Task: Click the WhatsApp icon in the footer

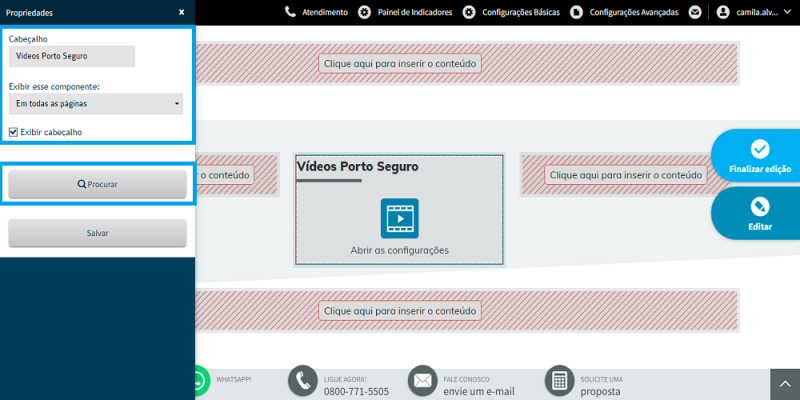Action: 201,381
